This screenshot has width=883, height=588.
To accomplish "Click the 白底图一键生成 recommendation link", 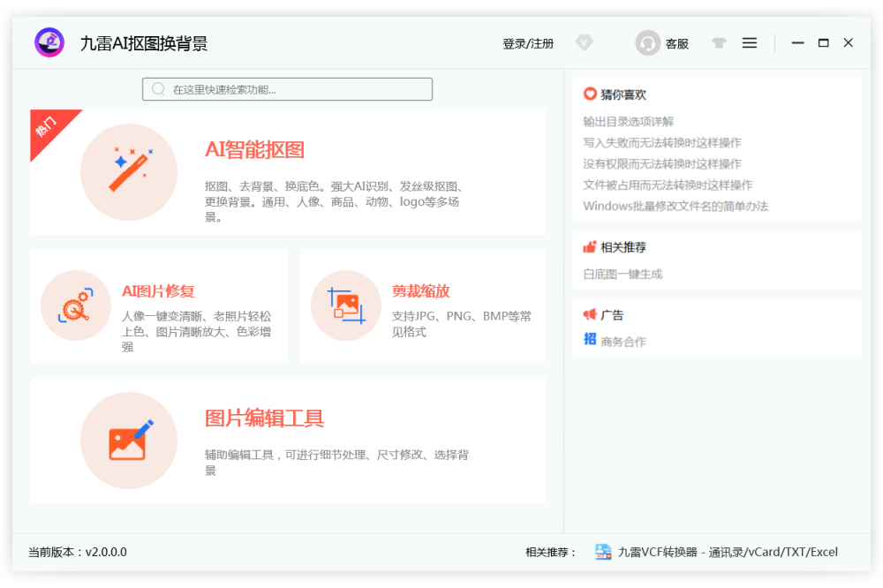I will pos(623,275).
